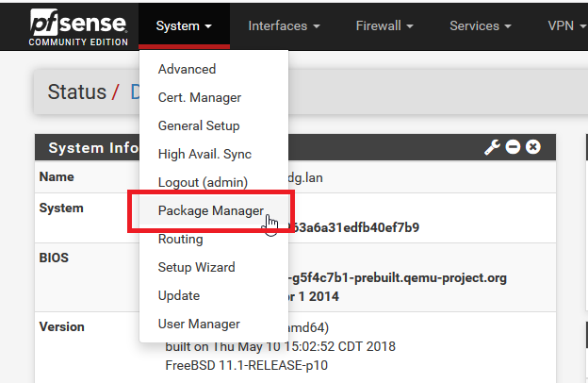Open the Services dropdown menu
The width and height of the screenshot is (588, 383).
click(x=480, y=25)
